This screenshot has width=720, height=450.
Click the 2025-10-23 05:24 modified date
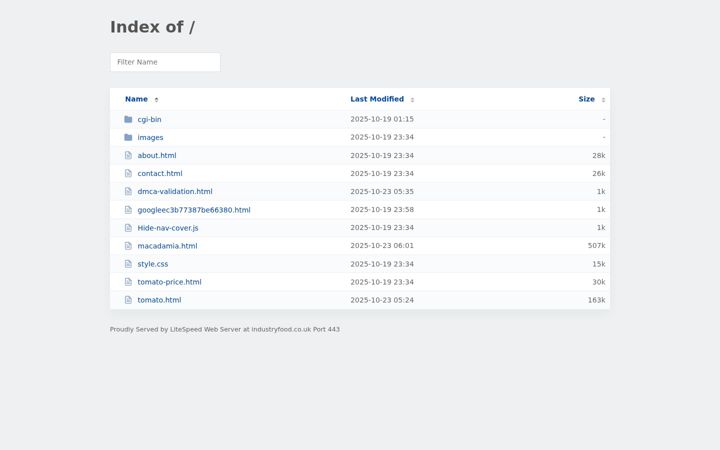(382, 300)
